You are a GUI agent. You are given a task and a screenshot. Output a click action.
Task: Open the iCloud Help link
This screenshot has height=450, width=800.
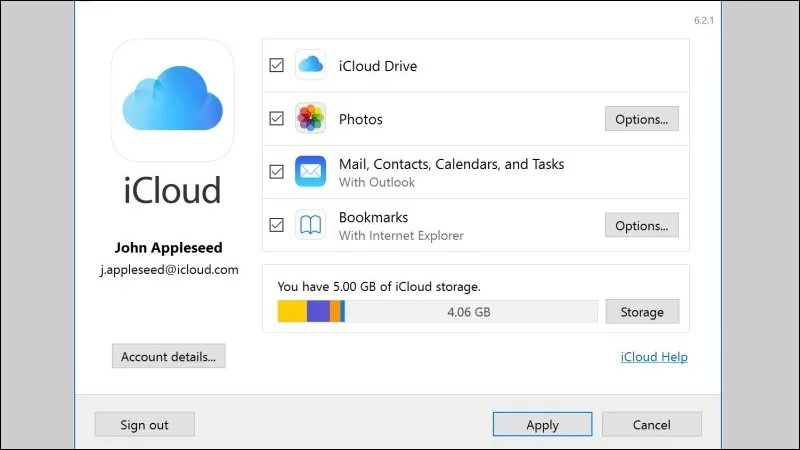tap(654, 357)
